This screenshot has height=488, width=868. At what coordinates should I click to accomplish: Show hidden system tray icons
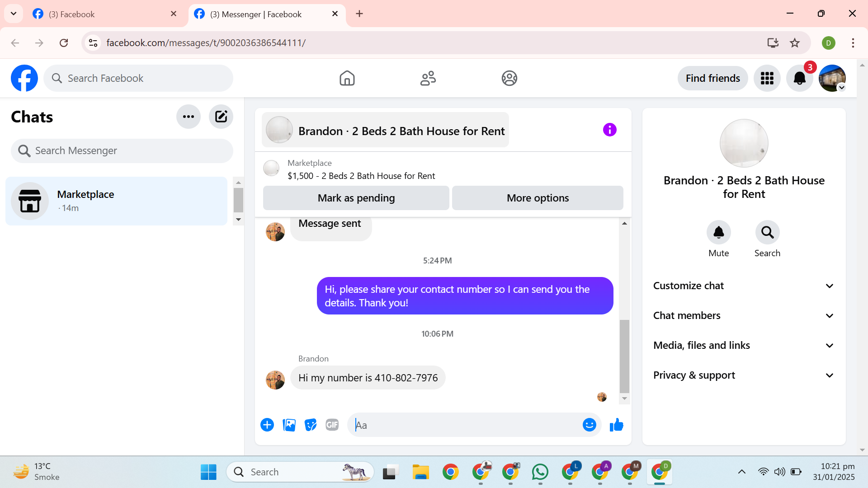pyautogui.click(x=741, y=472)
